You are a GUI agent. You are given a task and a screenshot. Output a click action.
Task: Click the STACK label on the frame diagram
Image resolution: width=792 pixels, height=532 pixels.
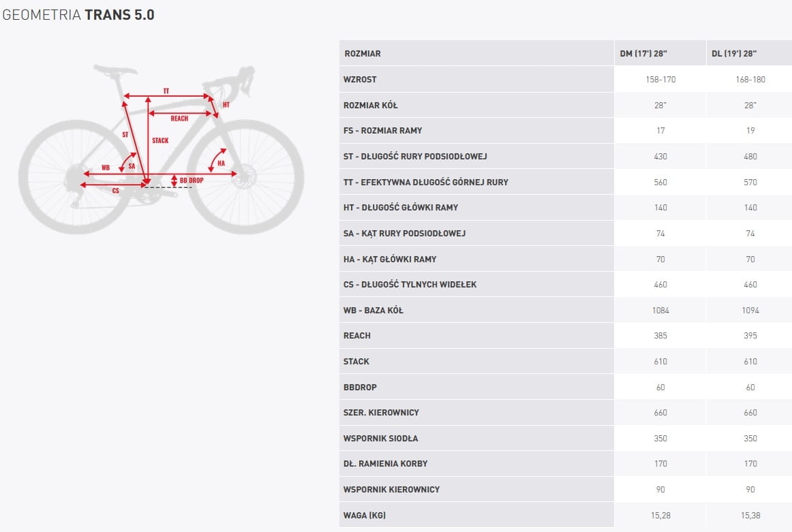click(160, 140)
